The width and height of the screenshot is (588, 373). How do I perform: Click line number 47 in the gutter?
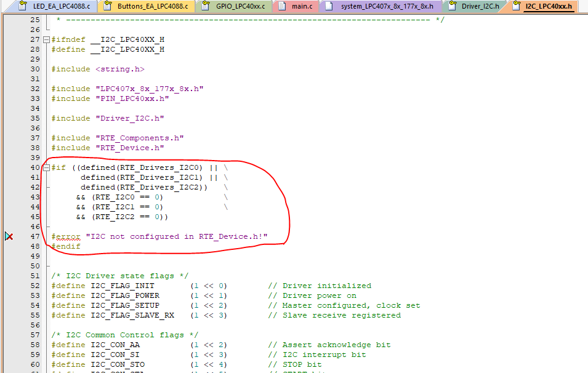(35, 236)
